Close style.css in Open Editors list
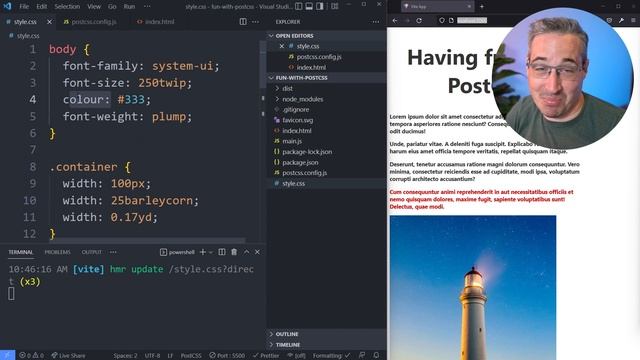Image resolution: width=640 pixels, height=360 pixels. pos(282,46)
